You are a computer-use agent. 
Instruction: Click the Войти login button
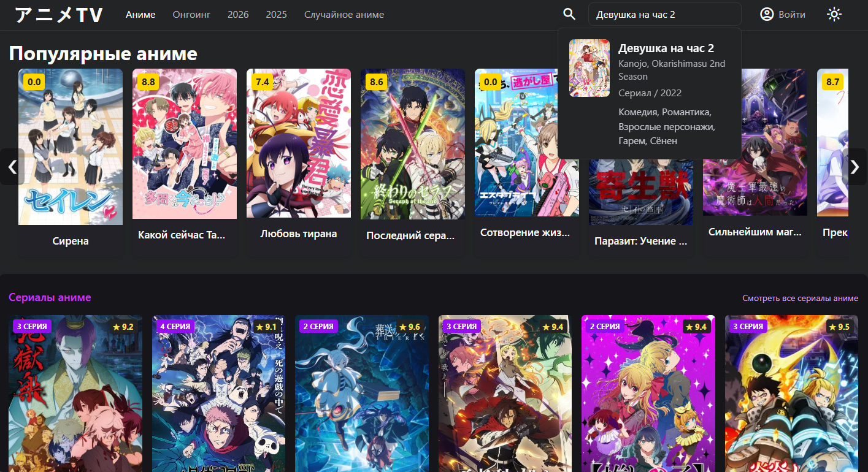click(791, 15)
